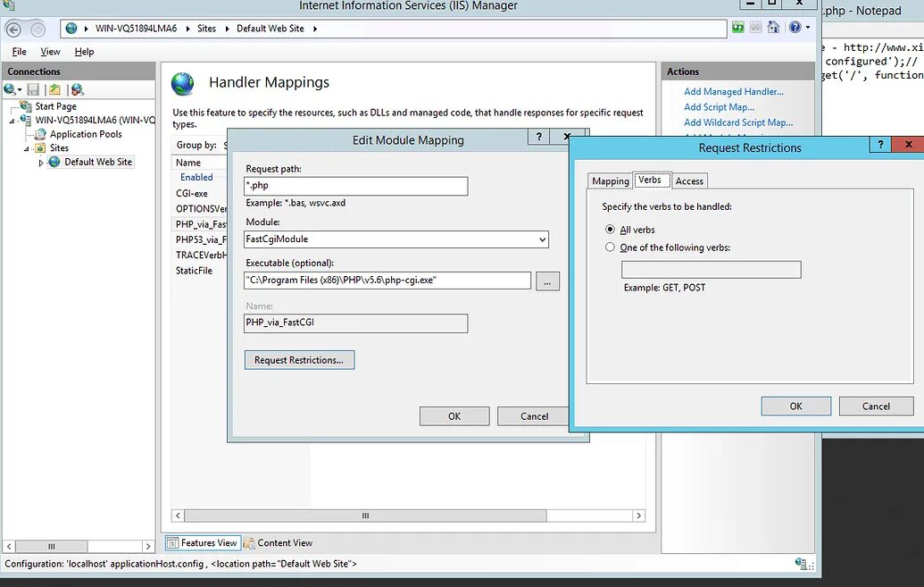
Task: Switch to the Verbs tab
Action: tap(651, 180)
